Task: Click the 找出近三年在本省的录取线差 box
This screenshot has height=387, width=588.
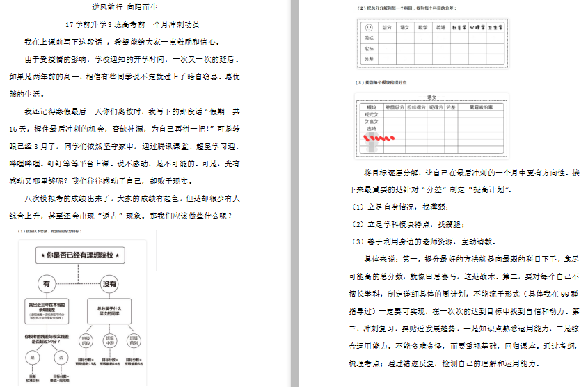Action: click(x=47, y=308)
